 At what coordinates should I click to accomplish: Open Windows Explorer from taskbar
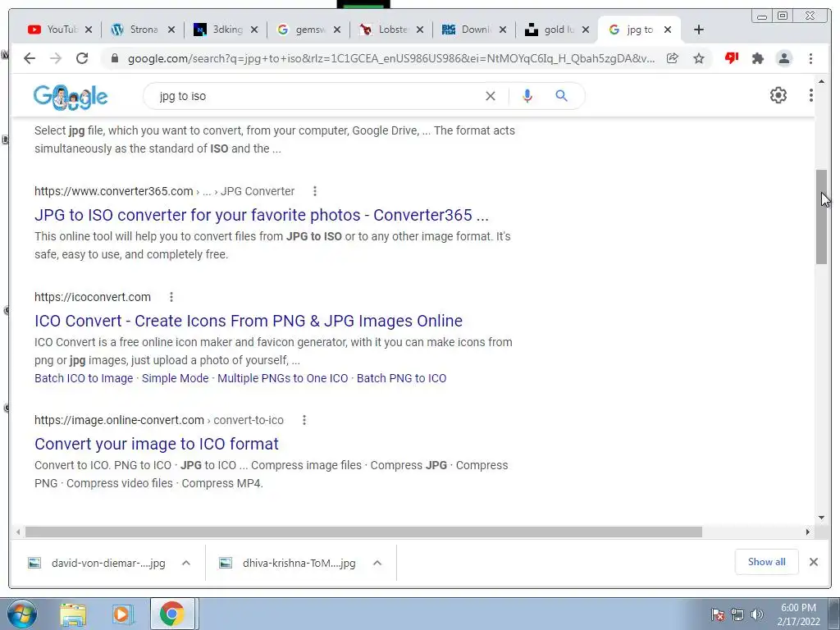pyautogui.click(x=73, y=614)
